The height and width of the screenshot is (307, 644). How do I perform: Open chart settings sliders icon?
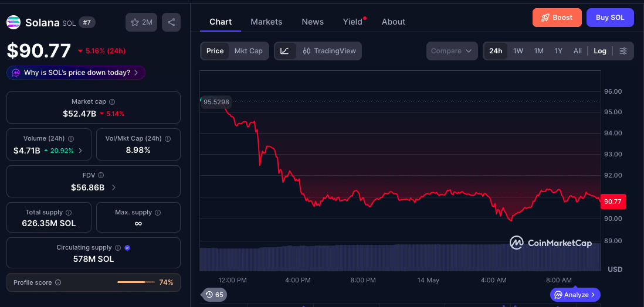pyautogui.click(x=623, y=51)
